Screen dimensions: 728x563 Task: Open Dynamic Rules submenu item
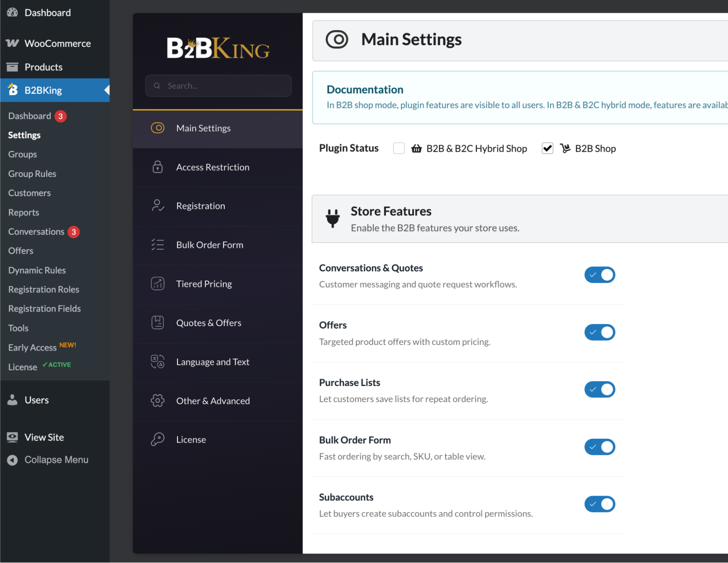(x=37, y=270)
